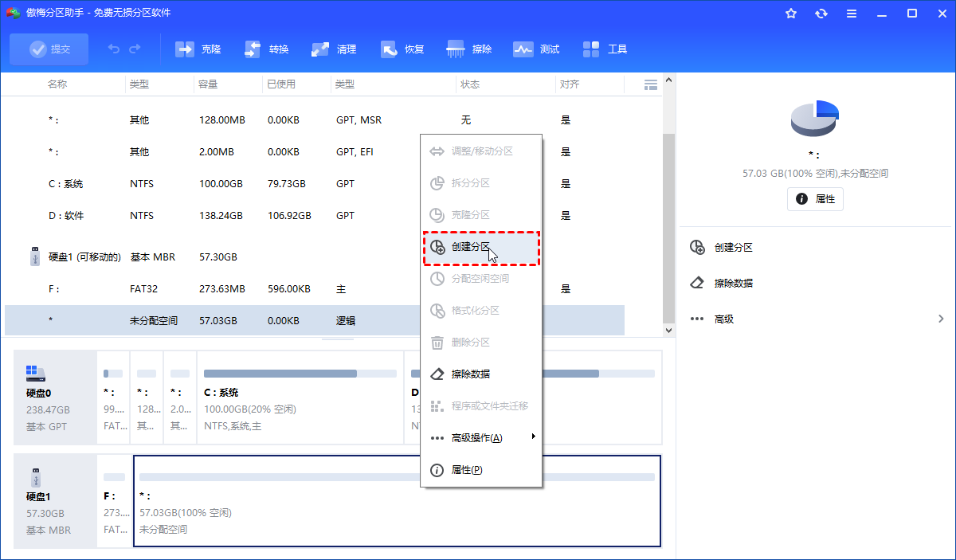The image size is (956, 560).
Task: Open the 恢复 (Recover) tool
Action: pos(402,49)
